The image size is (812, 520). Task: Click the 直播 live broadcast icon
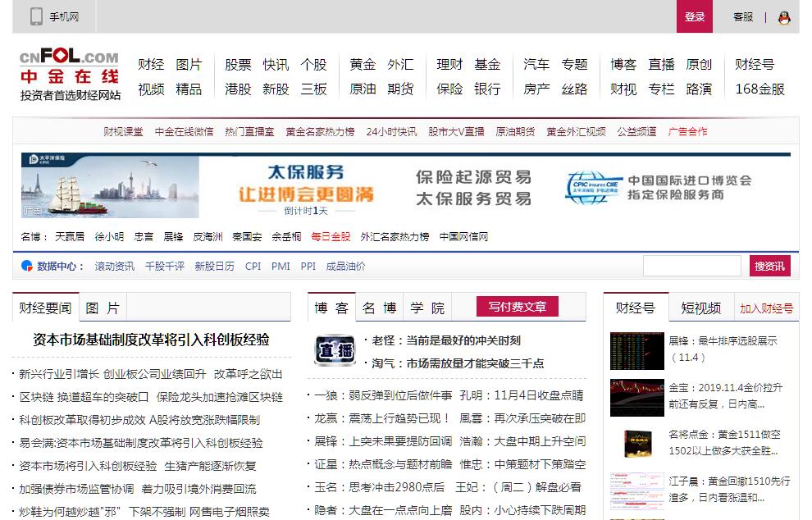point(335,351)
